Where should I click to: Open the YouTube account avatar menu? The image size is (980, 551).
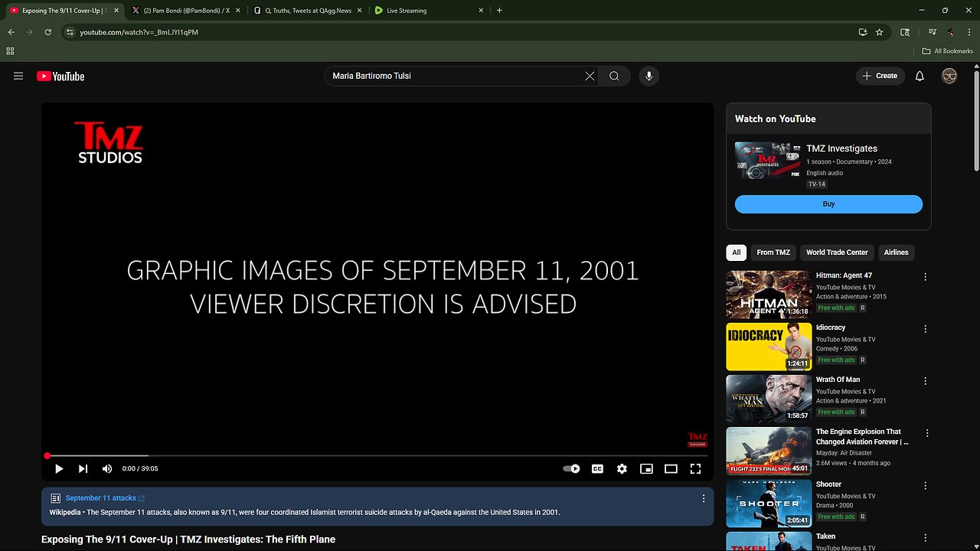[x=949, y=76]
